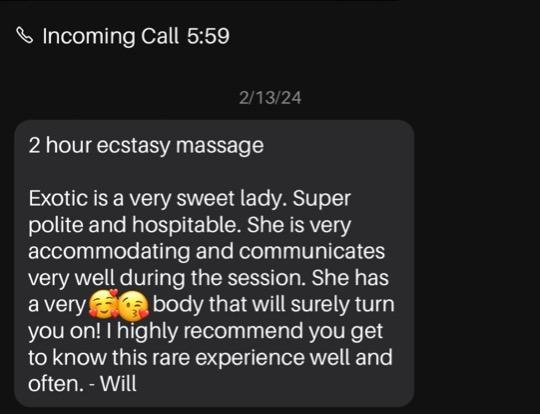The height and width of the screenshot is (414, 540).
Task: Select the word "communicates"
Action: click(312, 252)
